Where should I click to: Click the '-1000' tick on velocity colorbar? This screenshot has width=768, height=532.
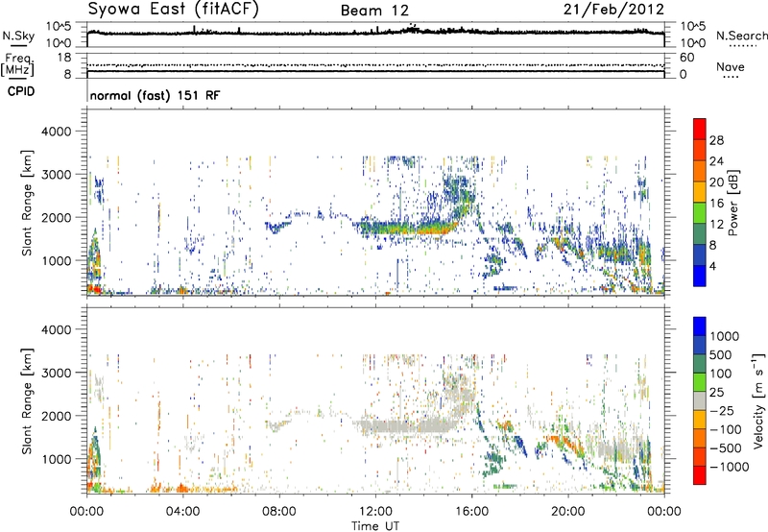pos(729,467)
